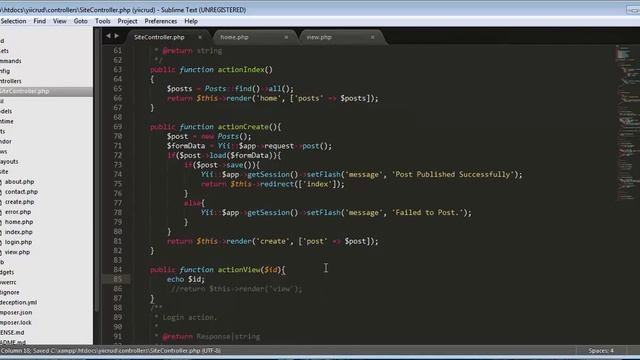Open LICENSE.md in the sidebar
Image resolution: width=640 pixels, height=360 pixels.
[x=12, y=333]
